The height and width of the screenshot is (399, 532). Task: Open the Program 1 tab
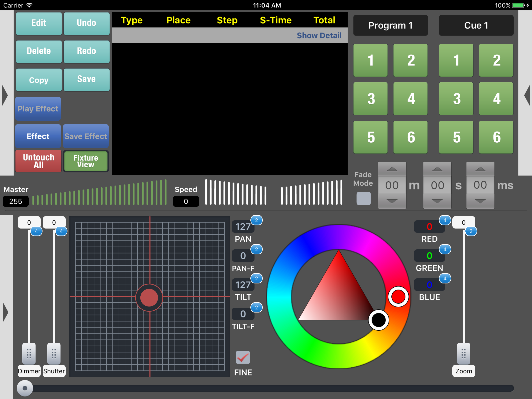pyautogui.click(x=390, y=26)
